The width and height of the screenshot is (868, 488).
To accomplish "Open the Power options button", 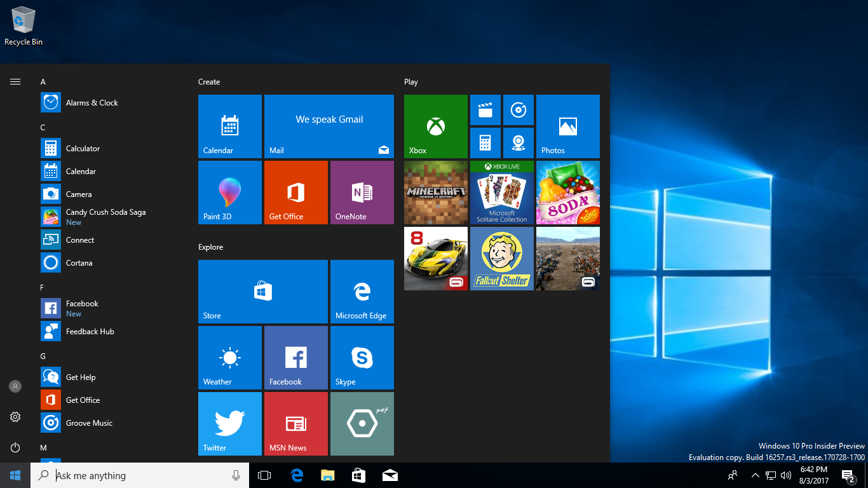I will pyautogui.click(x=15, y=447).
